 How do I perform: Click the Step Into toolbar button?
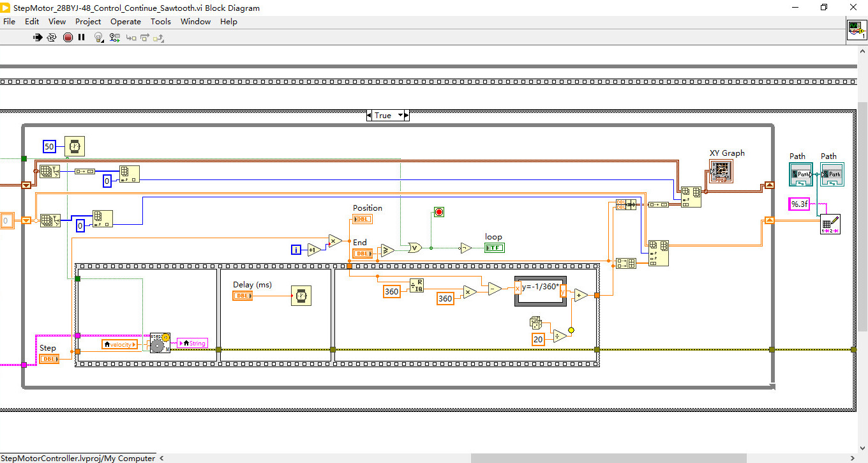pos(131,38)
